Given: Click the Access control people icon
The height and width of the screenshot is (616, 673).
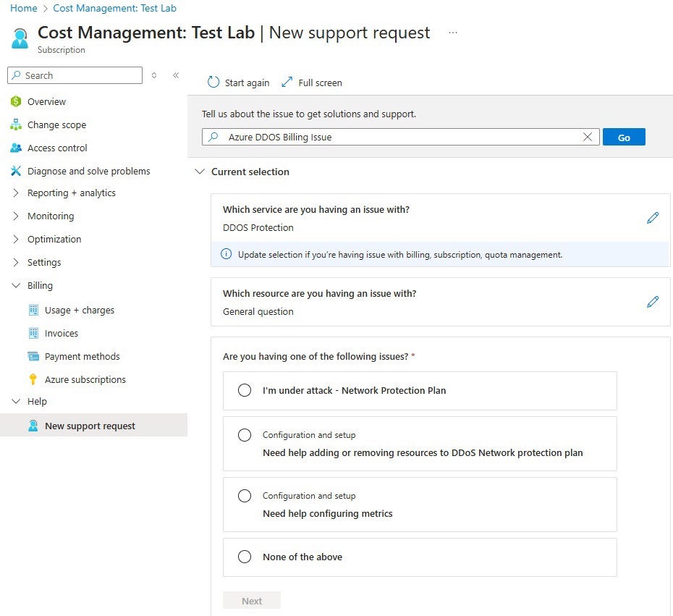Looking at the screenshot, I should (15, 148).
